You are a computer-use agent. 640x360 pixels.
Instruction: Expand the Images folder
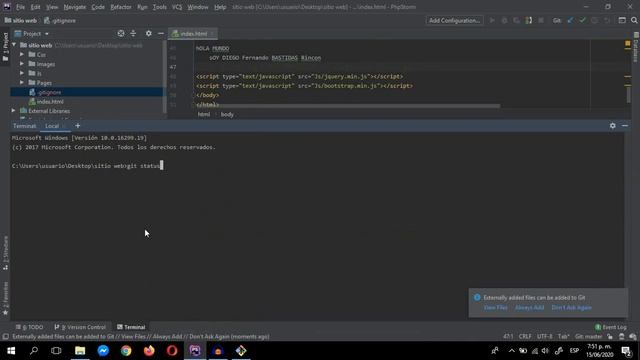(22, 64)
